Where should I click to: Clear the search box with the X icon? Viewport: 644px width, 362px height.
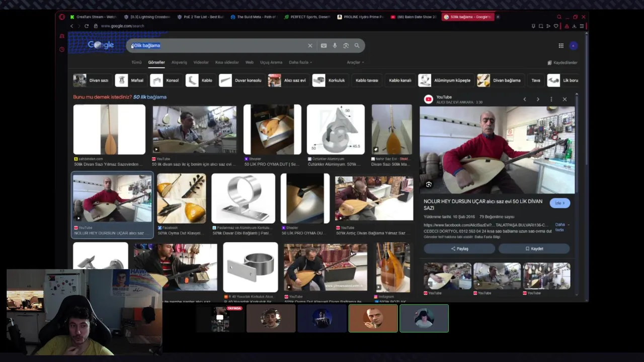point(310,46)
